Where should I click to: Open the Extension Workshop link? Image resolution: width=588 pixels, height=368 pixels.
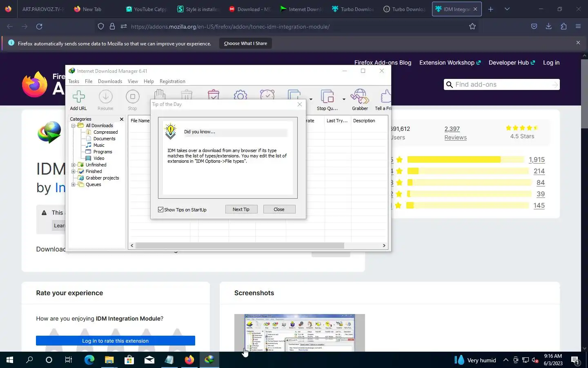450,63
